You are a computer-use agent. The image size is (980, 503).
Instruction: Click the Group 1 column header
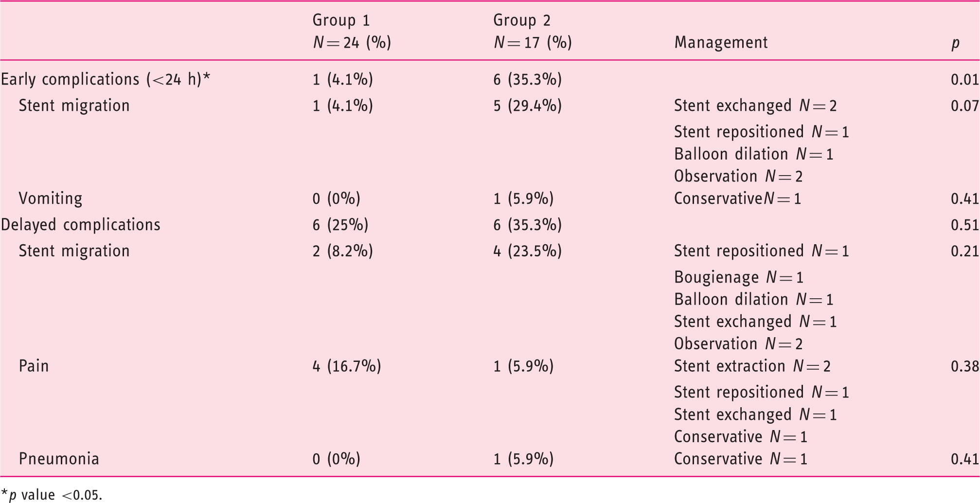pyautogui.click(x=352, y=31)
